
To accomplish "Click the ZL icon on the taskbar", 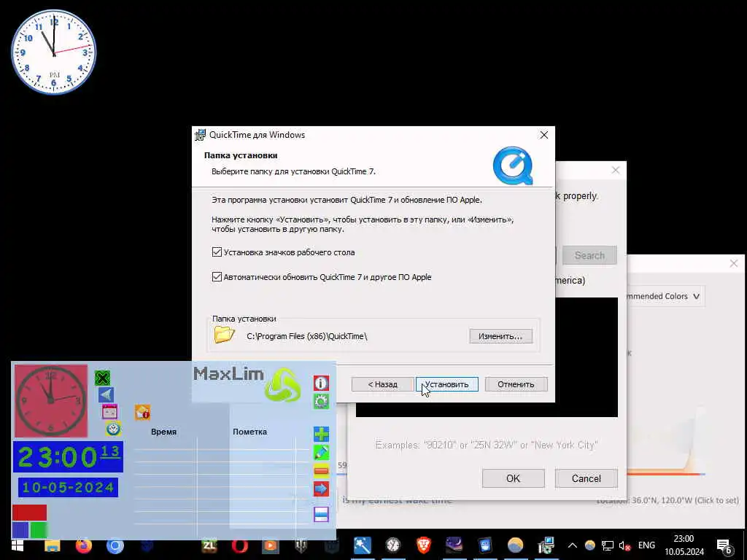I will 209,545.
